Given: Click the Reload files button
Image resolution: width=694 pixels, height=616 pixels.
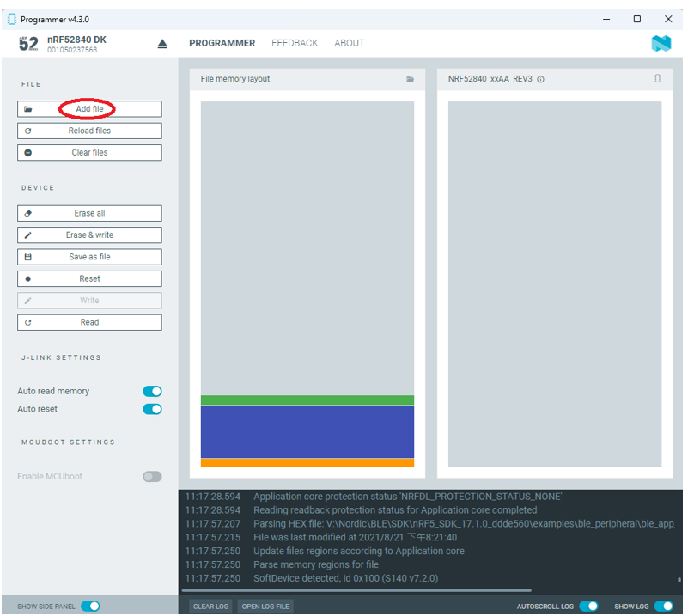Looking at the screenshot, I should click(89, 131).
